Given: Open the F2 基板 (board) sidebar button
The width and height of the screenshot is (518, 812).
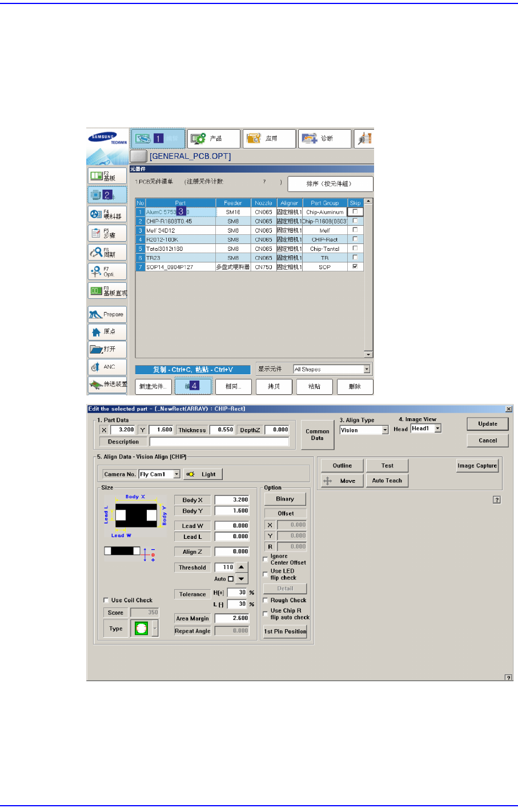Looking at the screenshot, I should coord(107,176).
